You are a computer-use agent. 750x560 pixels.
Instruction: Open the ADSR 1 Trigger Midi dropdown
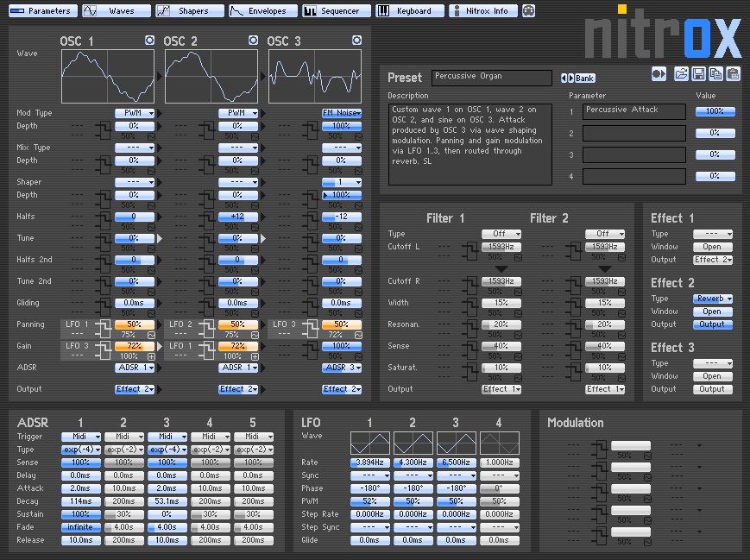pos(81,437)
